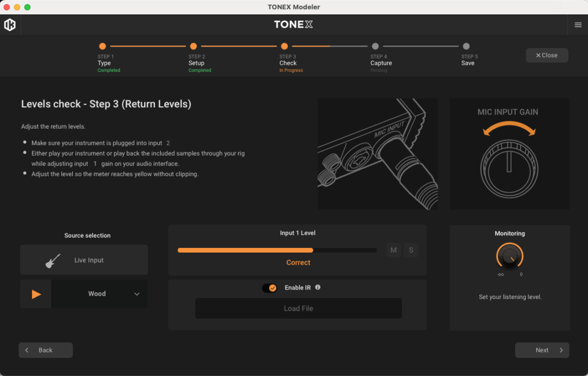
Task: Click the Input 1 Level meter
Action: [277, 250]
